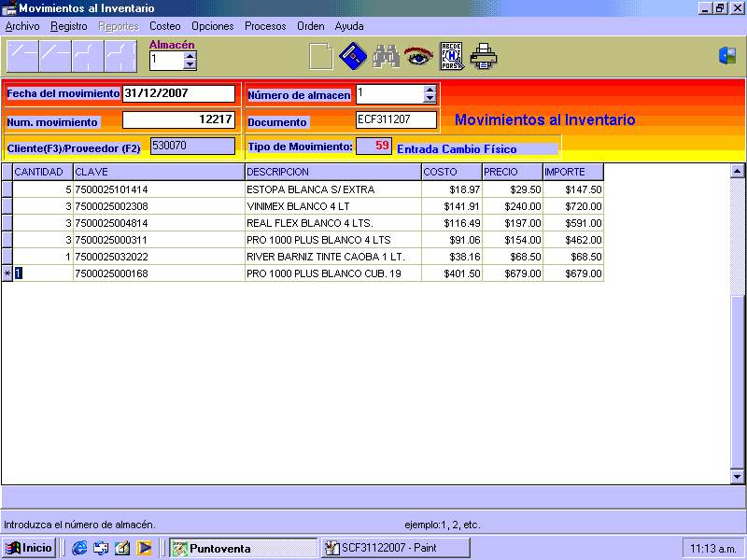This screenshot has height=560, width=747.
Task: Click the printer icon
Action: coord(484,57)
